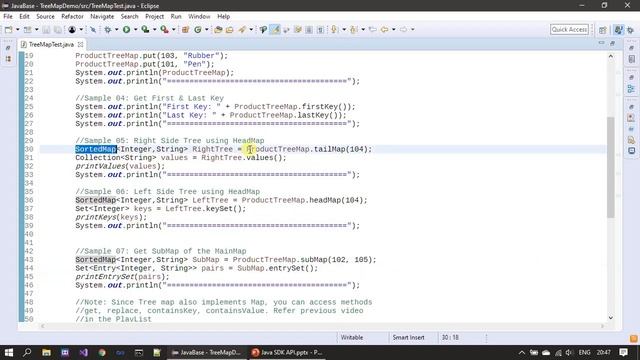Switch to the Java perspective icon

[619, 30]
